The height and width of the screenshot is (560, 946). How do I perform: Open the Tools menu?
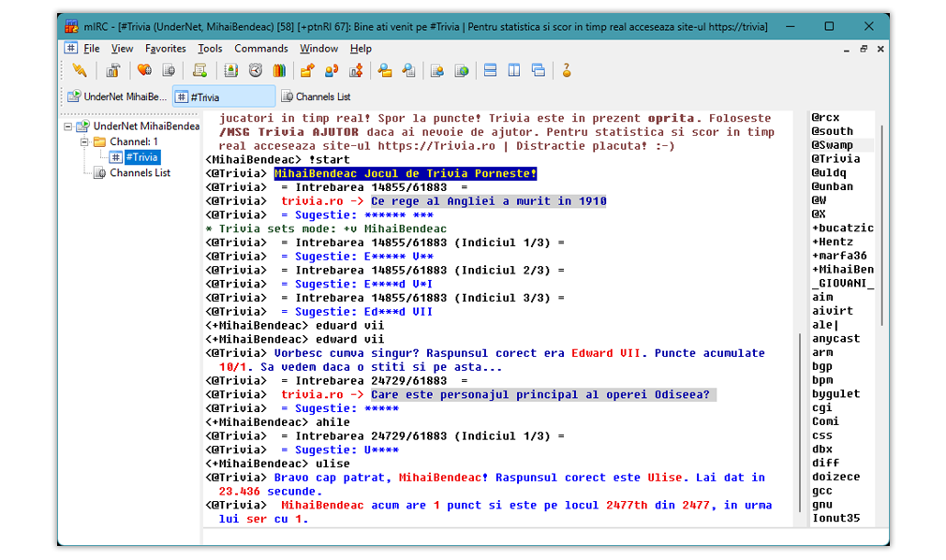(210, 49)
